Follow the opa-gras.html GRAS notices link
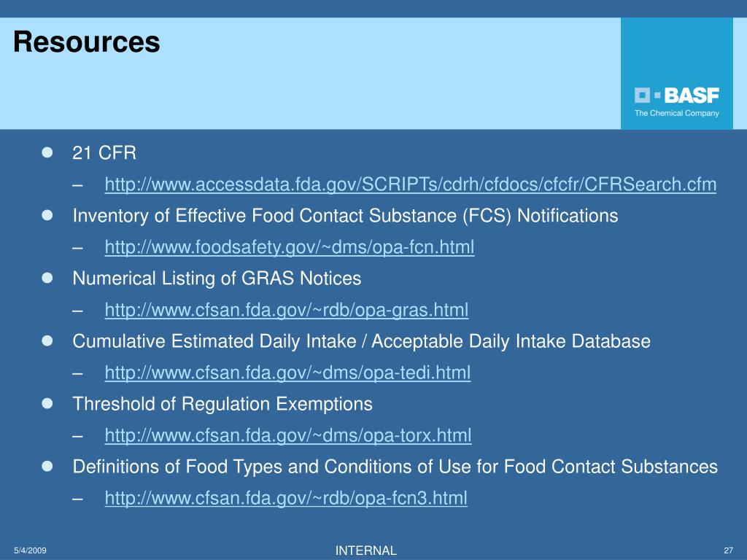The height and width of the screenshot is (560, 747). tap(286, 311)
